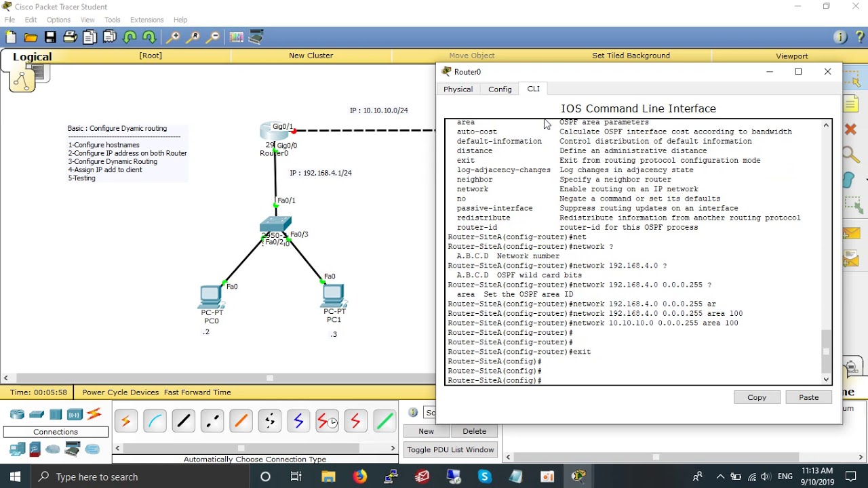This screenshot has height=488, width=868.
Task: Click Router0 device on the workspace
Action: (x=274, y=132)
